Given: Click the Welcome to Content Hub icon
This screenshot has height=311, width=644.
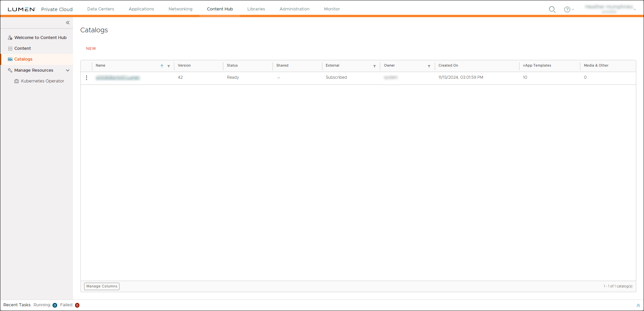Looking at the screenshot, I should (10, 38).
